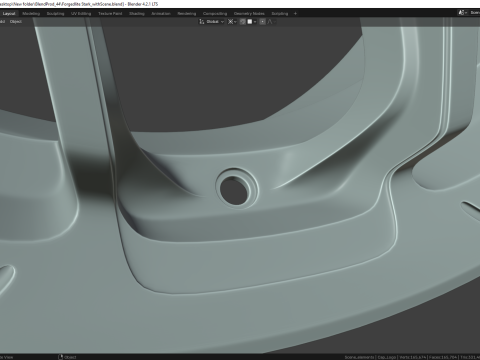
Task: Click the Faces count in status bar
Action: 443,357
